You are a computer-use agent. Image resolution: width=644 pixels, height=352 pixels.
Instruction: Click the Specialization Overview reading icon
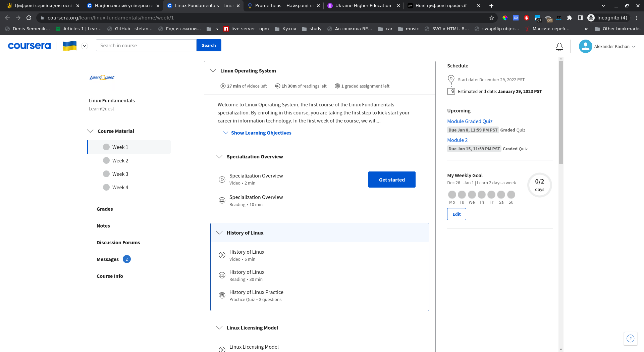pyautogui.click(x=222, y=200)
